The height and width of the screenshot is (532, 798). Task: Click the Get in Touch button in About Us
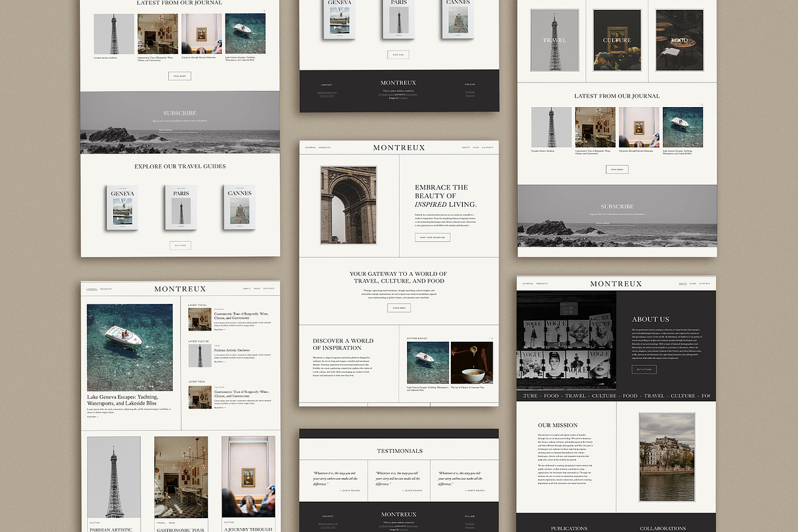[644, 369]
